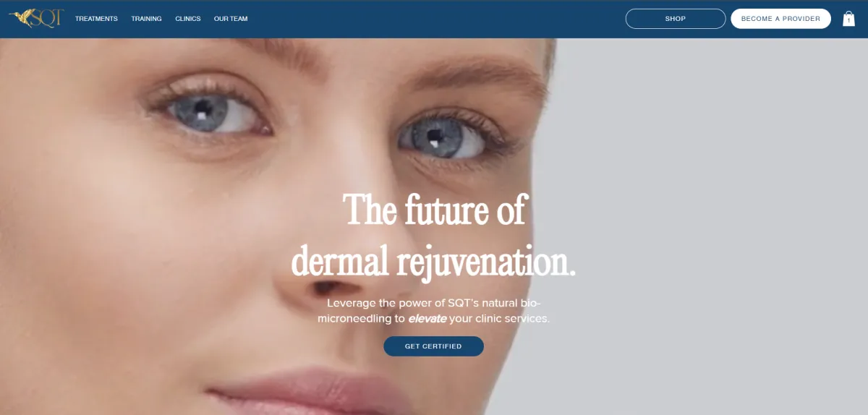The width and height of the screenshot is (868, 415).
Task: Click the 'dermal rejuvenation.' headline line
Action: [433, 261]
